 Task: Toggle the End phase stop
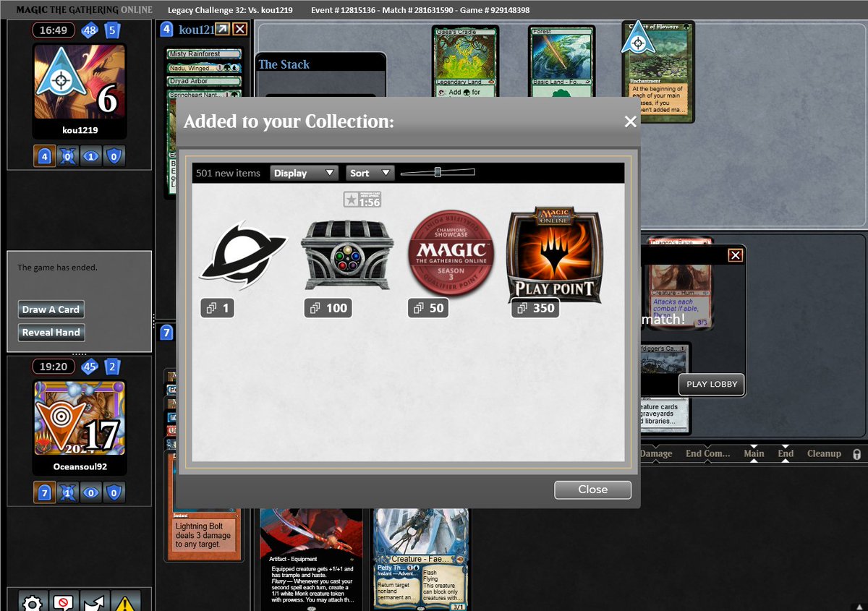pyautogui.click(x=786, y=453)
